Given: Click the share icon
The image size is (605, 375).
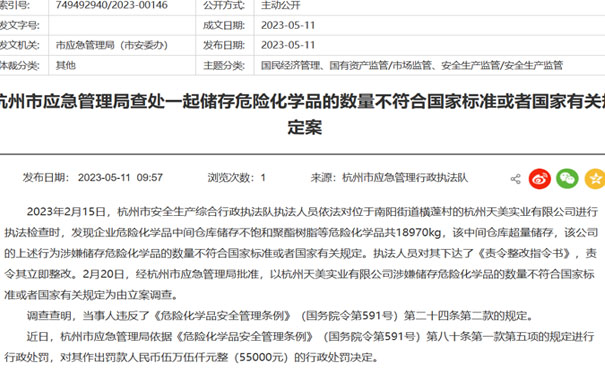Looking at the screenshot, I should (x=515, y=179).
